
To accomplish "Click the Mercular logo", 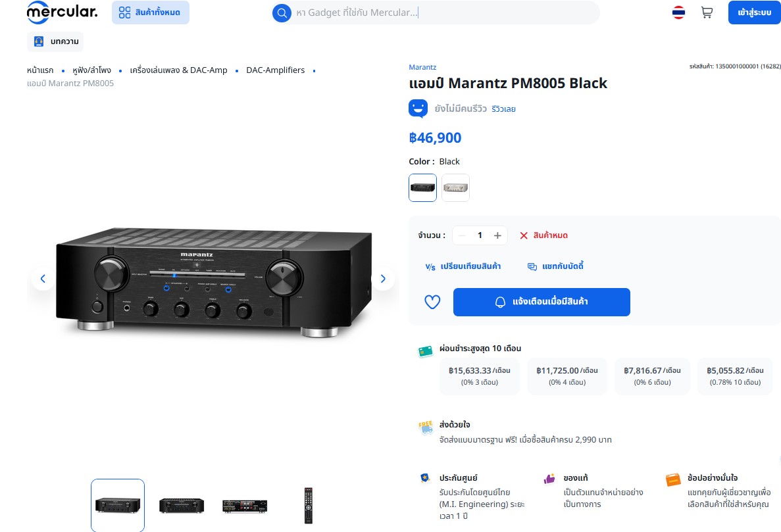I will [x=63, y=12].
